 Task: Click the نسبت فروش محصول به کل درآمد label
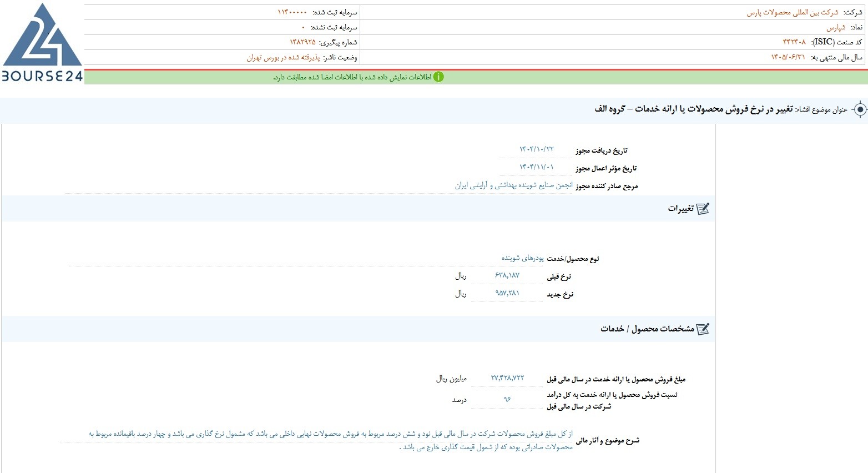[612, 400]
